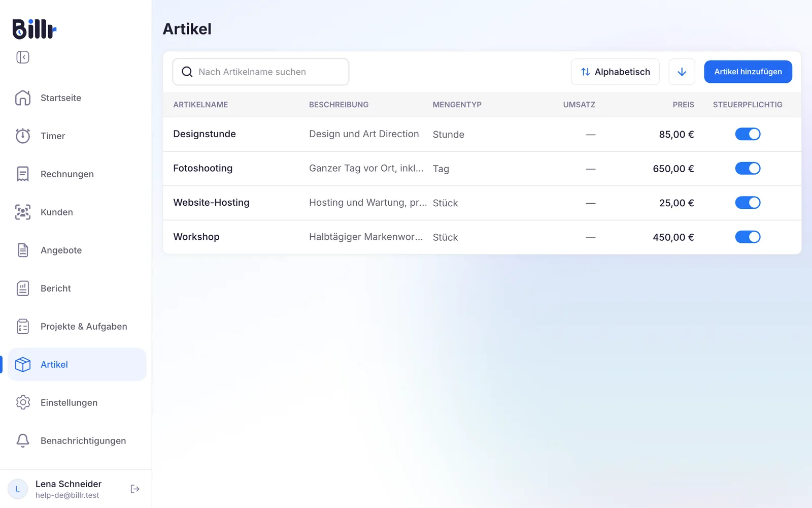Screen dimensions: 812x508
Task: Open the Website-Hosting article name
Action: [x=211, y=202]
